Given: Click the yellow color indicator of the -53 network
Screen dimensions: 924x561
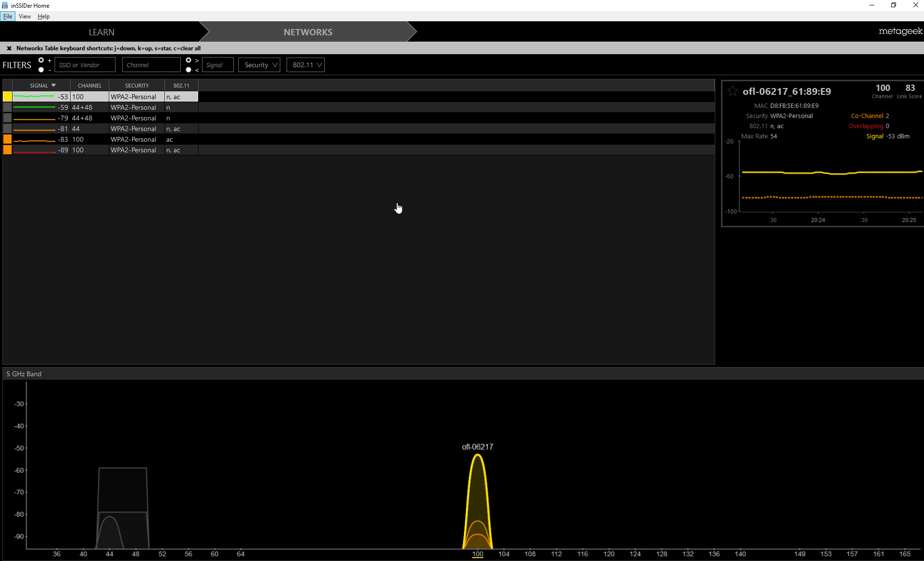Looking at the screenshot, I should (x=7, y=96).
